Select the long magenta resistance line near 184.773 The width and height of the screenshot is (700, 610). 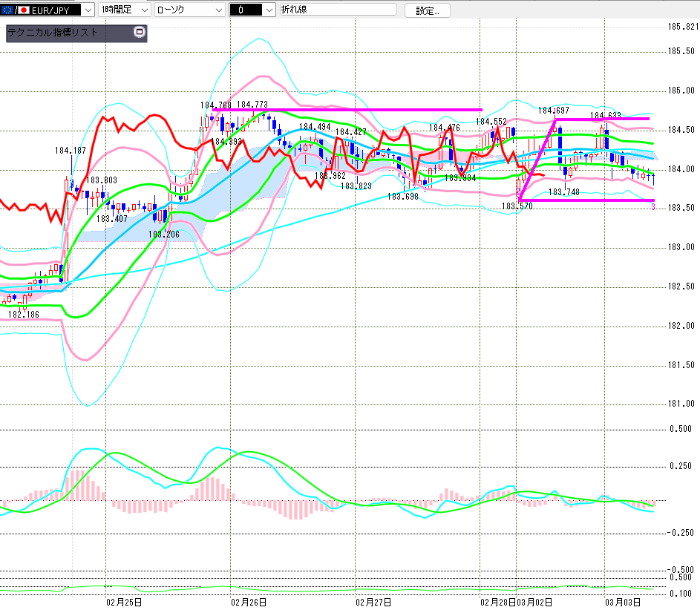[x=371, y=110]
